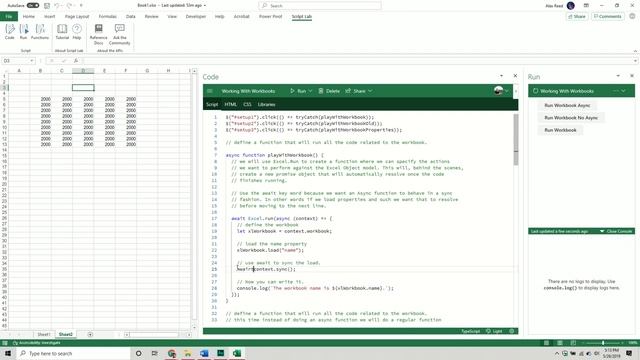Click the Undo arrow in quick access toolbar
This screenshot has height=360, width=640.
[x=57, y=6]
